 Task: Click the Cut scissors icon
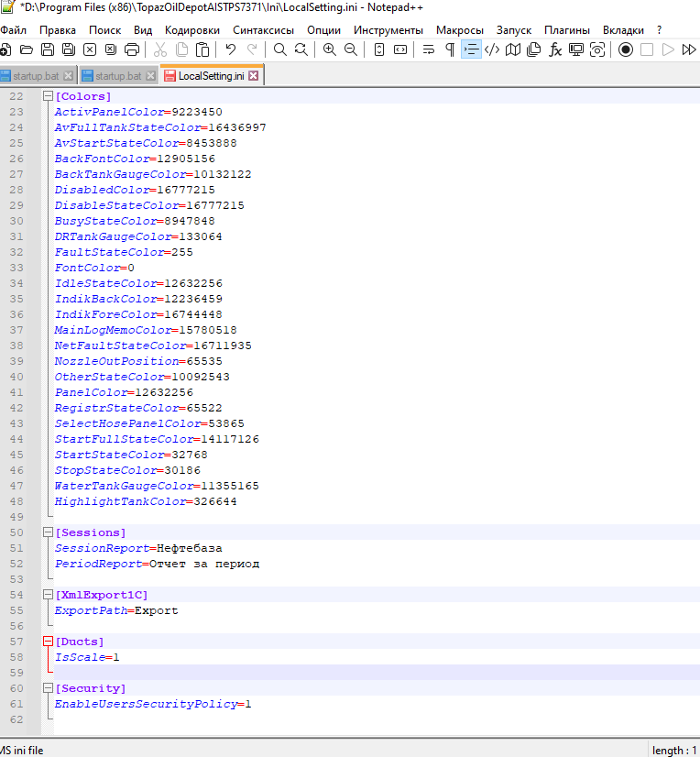click(x=159, y=49)
